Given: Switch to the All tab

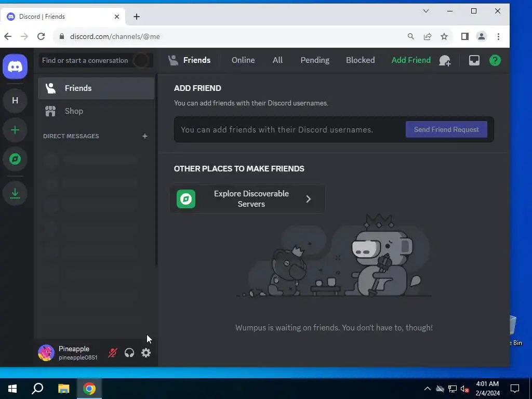Looking at the screenshot, I should pyautogui.click(x=277, y=60).
